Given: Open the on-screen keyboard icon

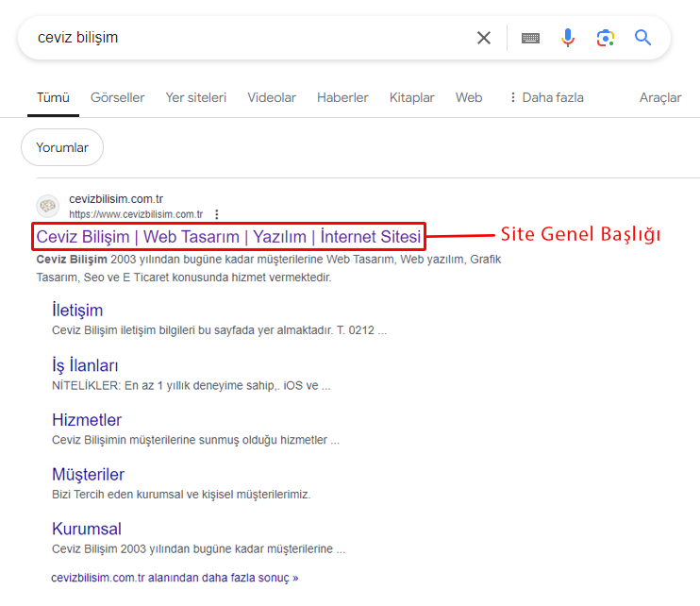Looking at the screenshot, I should (x=530, y=38).
